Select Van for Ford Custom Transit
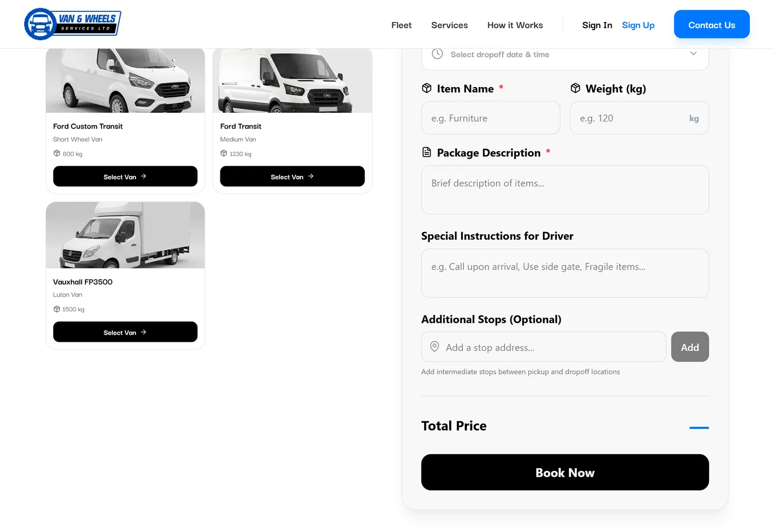 (125, 176)
